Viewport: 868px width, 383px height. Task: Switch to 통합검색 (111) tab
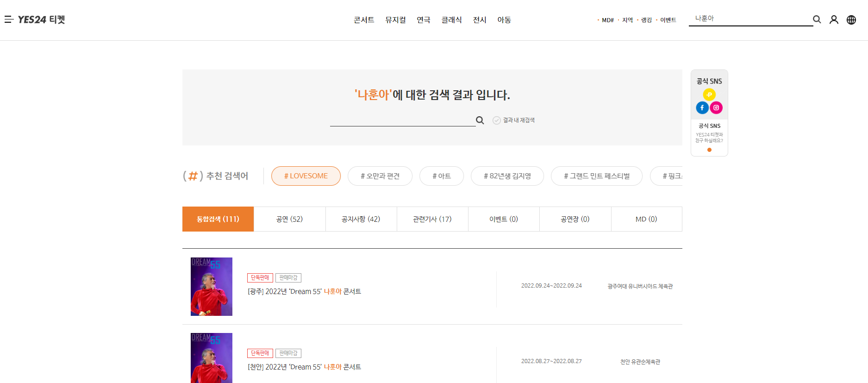tap(218, 219)
